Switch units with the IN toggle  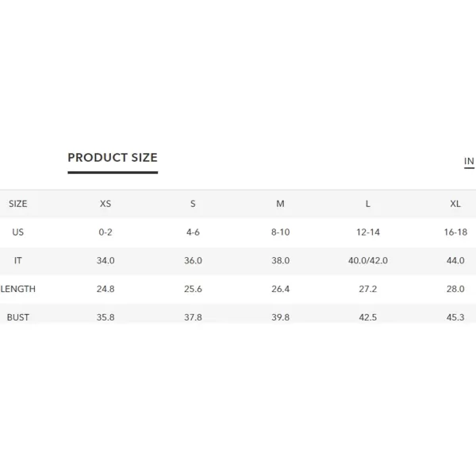point(469,161)
